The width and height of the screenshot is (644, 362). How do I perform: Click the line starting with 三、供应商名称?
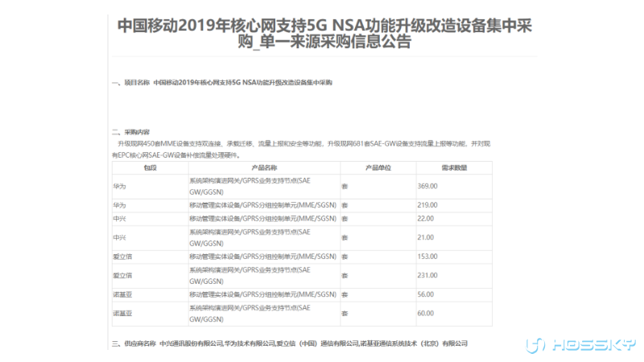pyautogui.click(x=290, y=343)
